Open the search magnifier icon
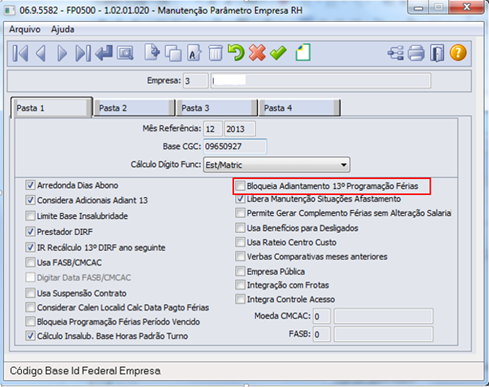Image resolution: width=489 pixels, height=387 pixels. point(125,53)
